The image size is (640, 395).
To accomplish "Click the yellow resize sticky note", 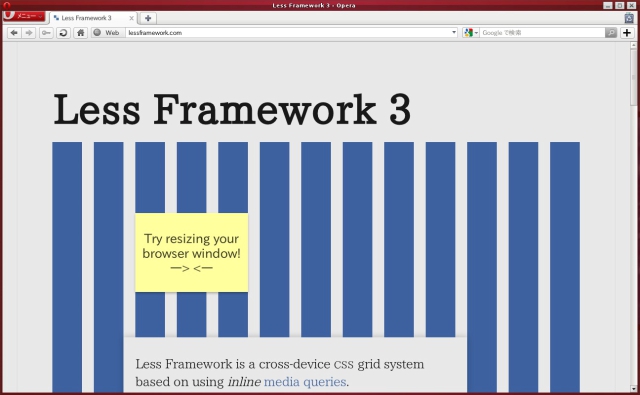I will 191,253.
